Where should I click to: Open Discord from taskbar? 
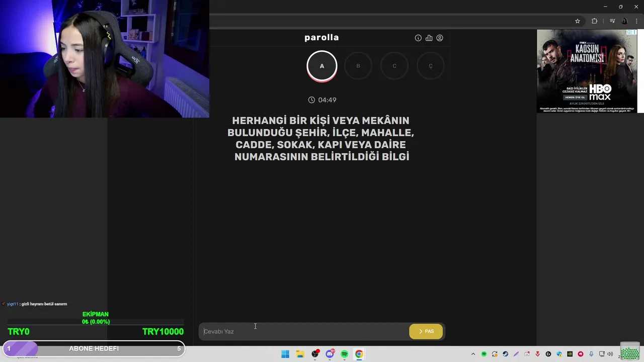pyautogui.click(x=330, y=354)
